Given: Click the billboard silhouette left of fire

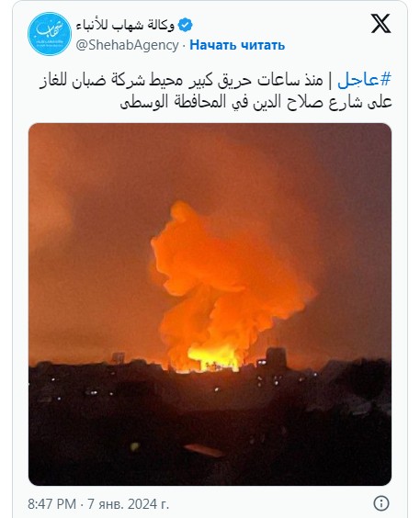Looking at the screenshot, I should coord(118,357).
